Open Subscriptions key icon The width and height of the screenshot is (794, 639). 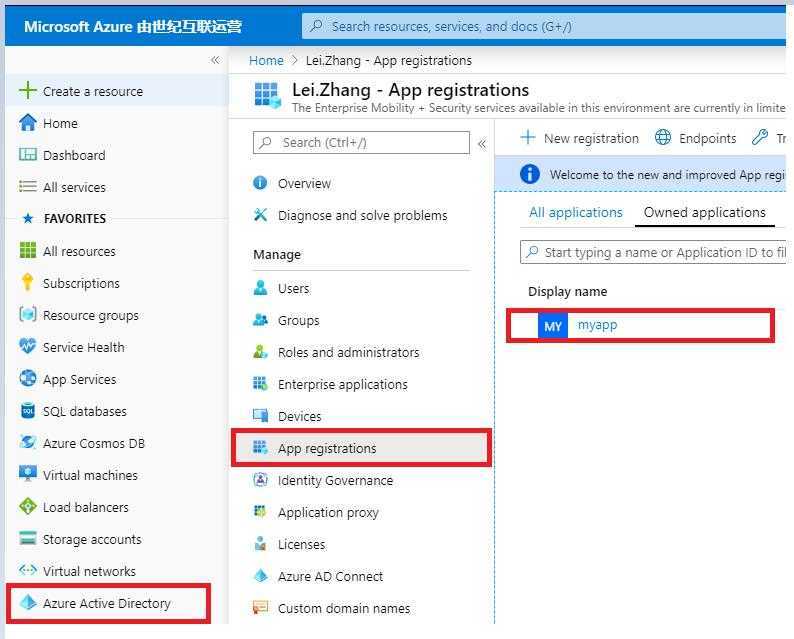point(27,282)
